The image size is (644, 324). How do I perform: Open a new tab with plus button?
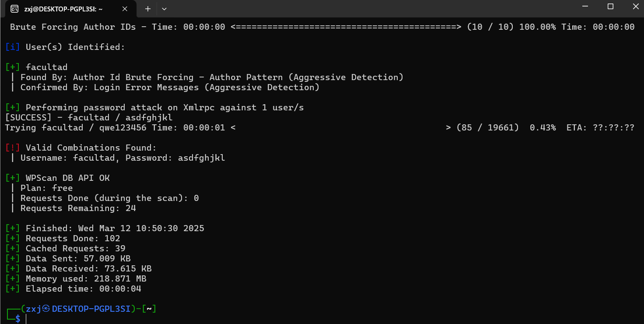(x=148, y=9)
